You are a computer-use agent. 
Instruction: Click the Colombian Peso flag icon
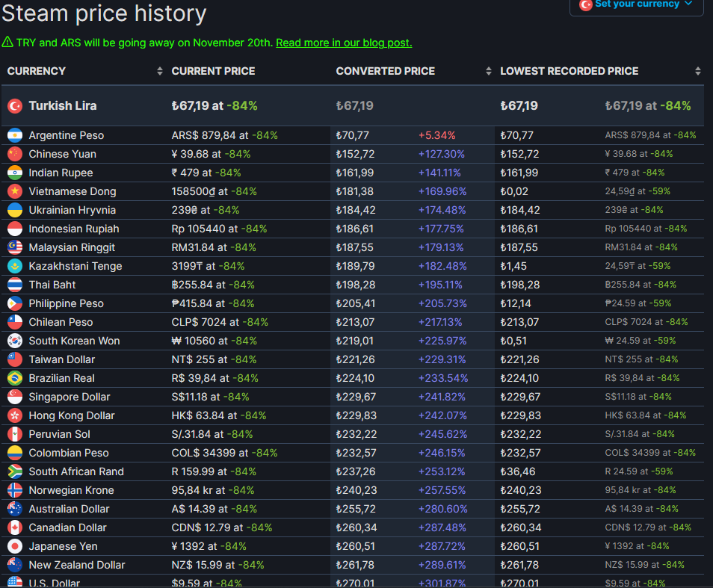coord(15,453)
